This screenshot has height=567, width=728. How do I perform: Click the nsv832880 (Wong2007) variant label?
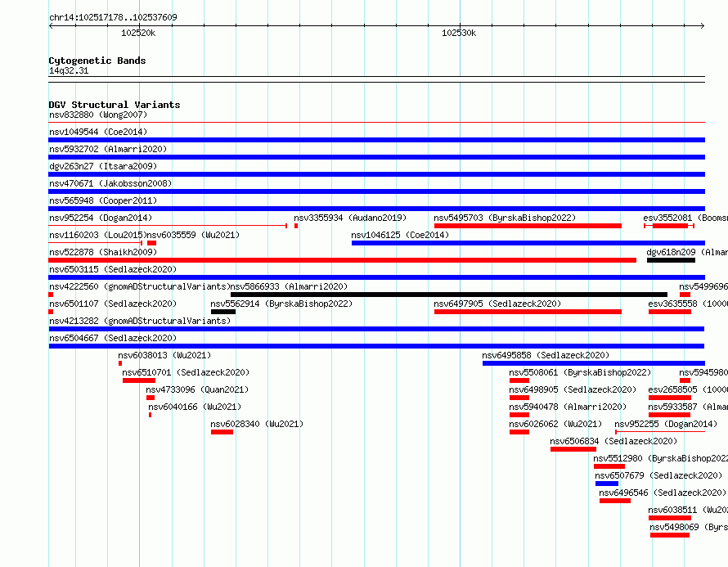point(98,115)
